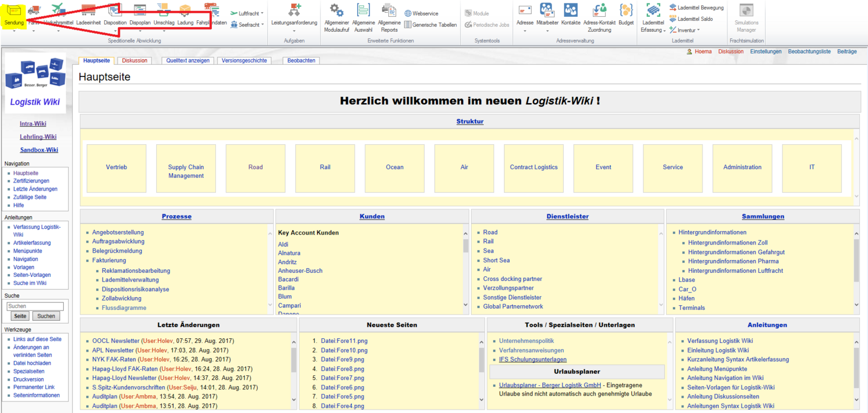
Task: Open Einstellungen in the user menu
Action: click(766, 52)
